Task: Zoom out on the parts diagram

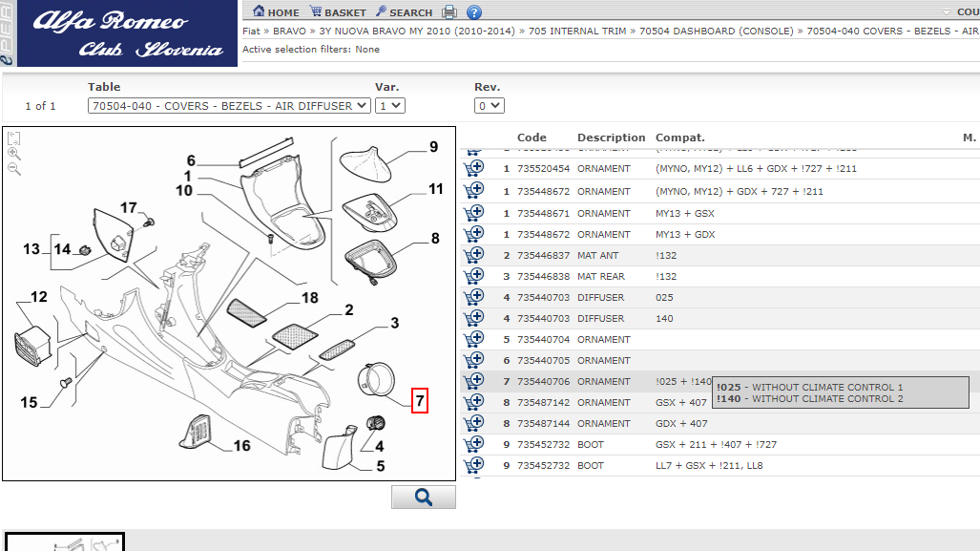Action: coord(13,169)
